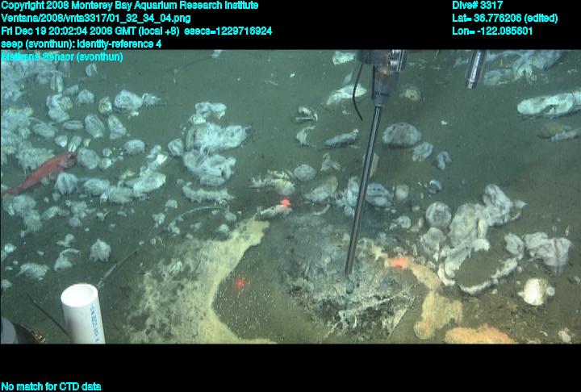Click the copyright Monterey Bay Aquarium text
581x392 pixels.
click(129, 6)
